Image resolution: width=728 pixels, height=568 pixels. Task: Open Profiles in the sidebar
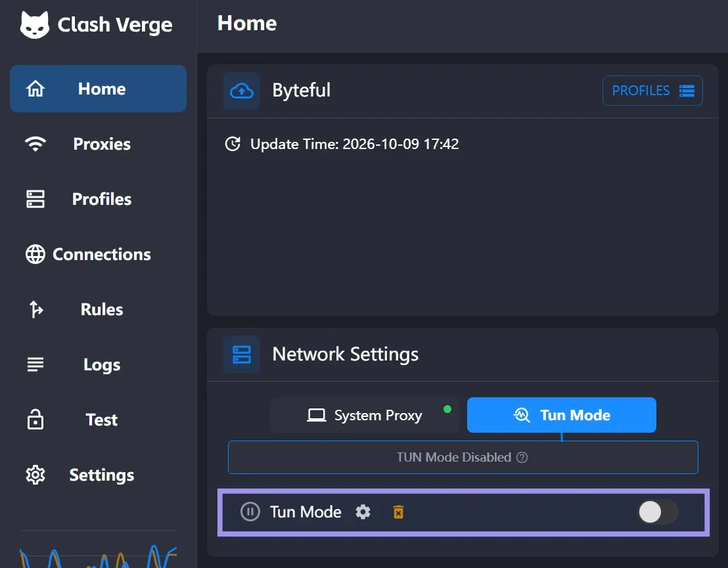98,199
